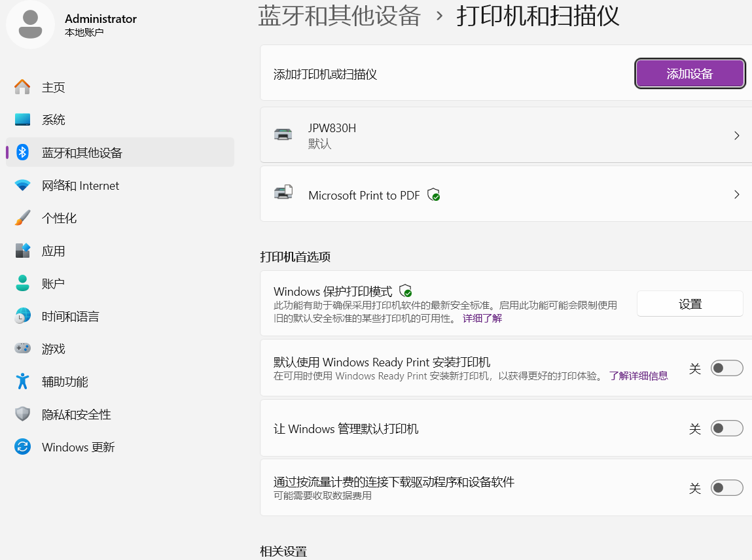This screenshot has width=752, height=560.
Task: Click the Accessibility (辅助功能) figure icon
Action: coord(22,381)
